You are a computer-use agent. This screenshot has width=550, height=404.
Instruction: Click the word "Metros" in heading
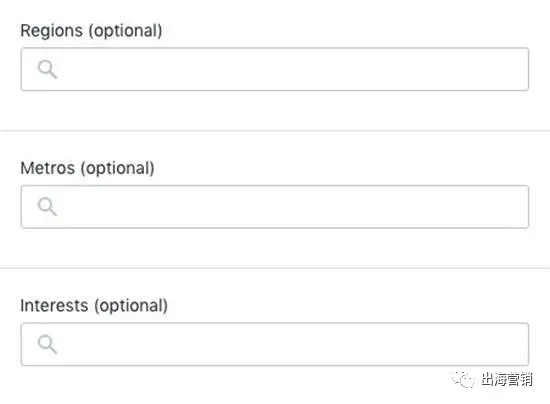48,168
